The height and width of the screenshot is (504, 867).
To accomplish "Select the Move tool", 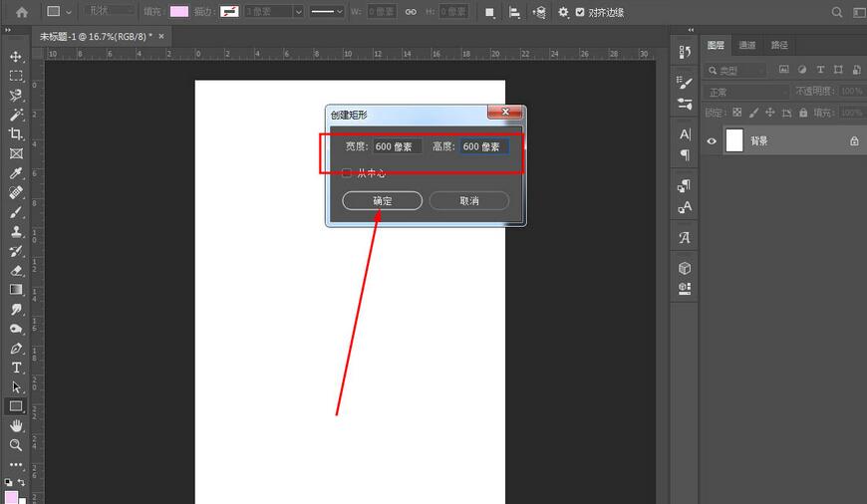I will 16,57.
